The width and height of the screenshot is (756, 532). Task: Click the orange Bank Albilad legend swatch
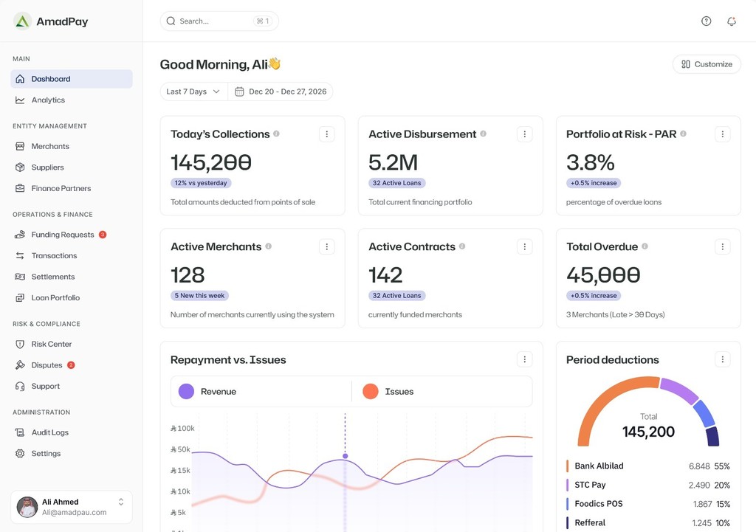[x=567, y=466]
